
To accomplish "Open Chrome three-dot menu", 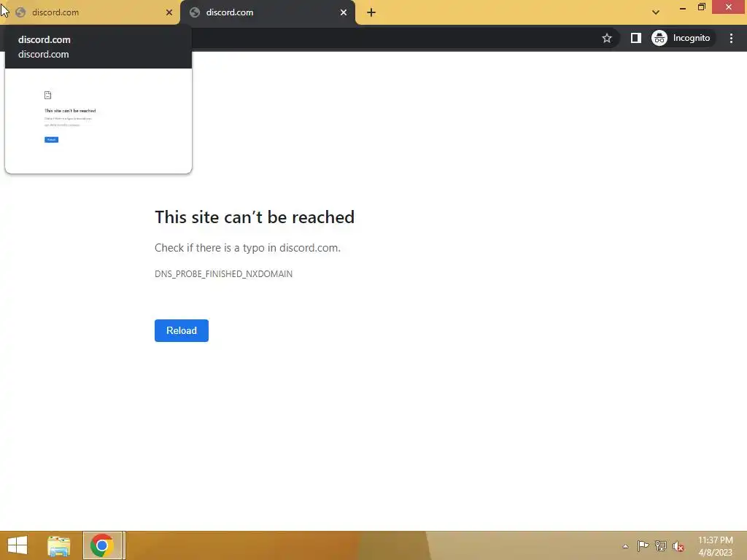I will click(x=731, y=38).
